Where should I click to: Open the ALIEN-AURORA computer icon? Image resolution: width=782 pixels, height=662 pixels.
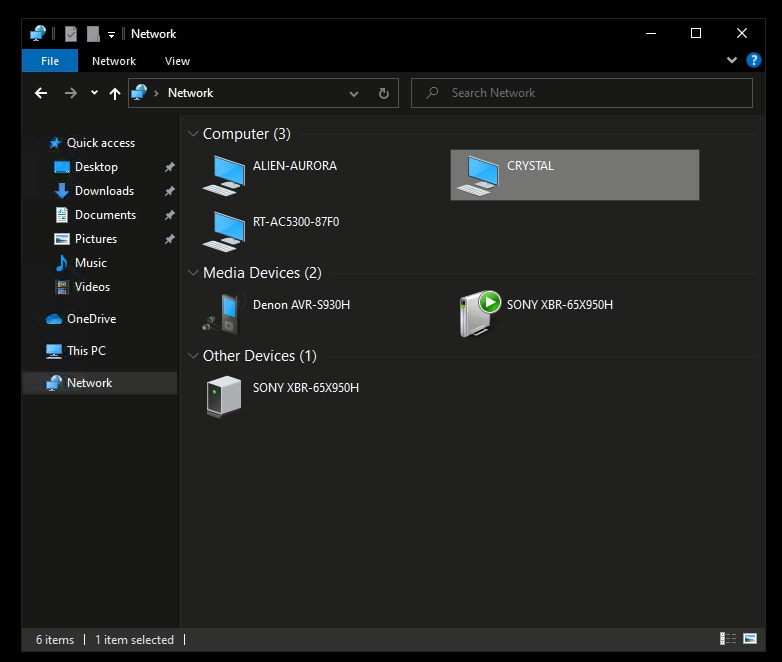click(223, 175)
